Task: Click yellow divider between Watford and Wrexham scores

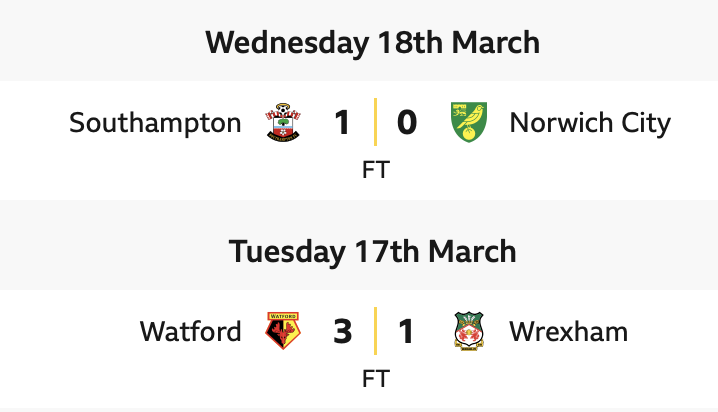Action: coord(375,331)
